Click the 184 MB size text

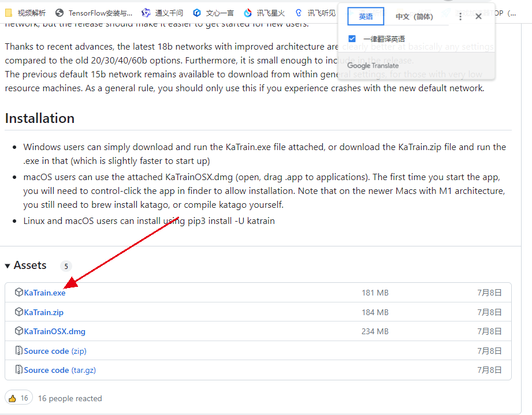(x=375, y=312)
